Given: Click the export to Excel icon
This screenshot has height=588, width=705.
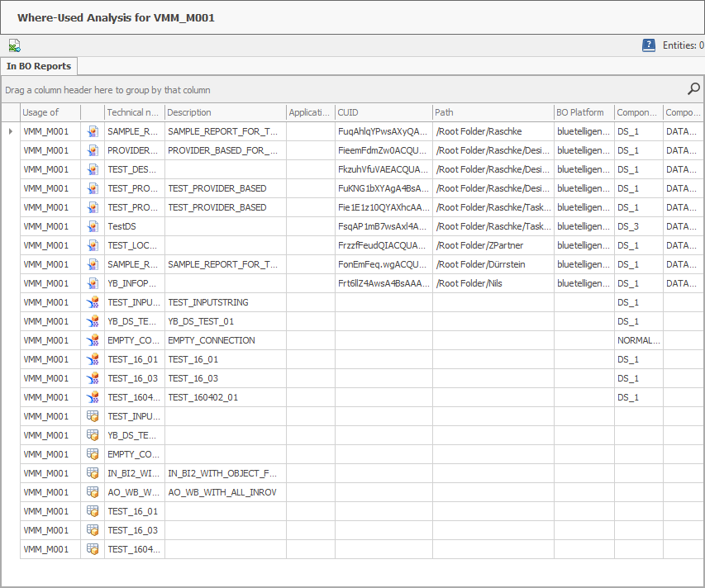Looking at the screenshot, I should click(x=14, y=45).
